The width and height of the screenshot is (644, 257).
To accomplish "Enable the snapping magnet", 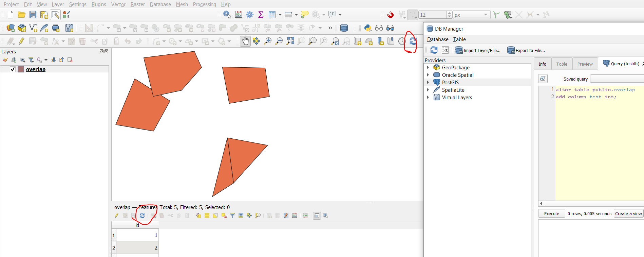I will (391, 15).
